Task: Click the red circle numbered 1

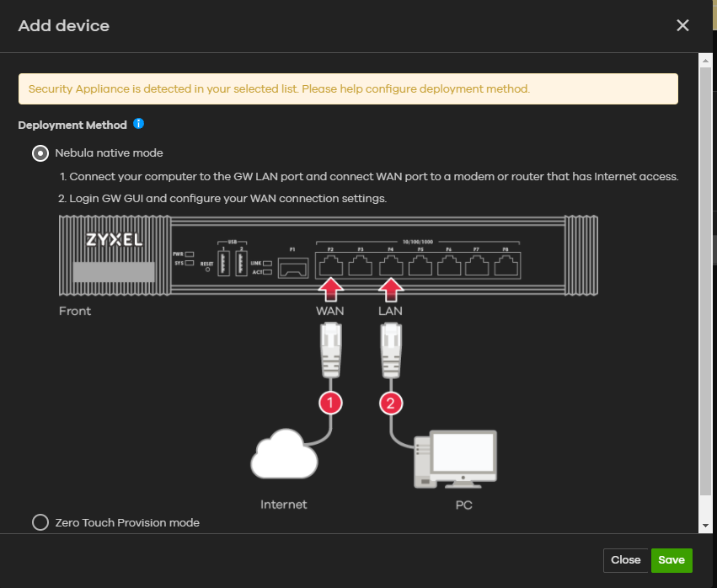Action: [x=331, y=404]
